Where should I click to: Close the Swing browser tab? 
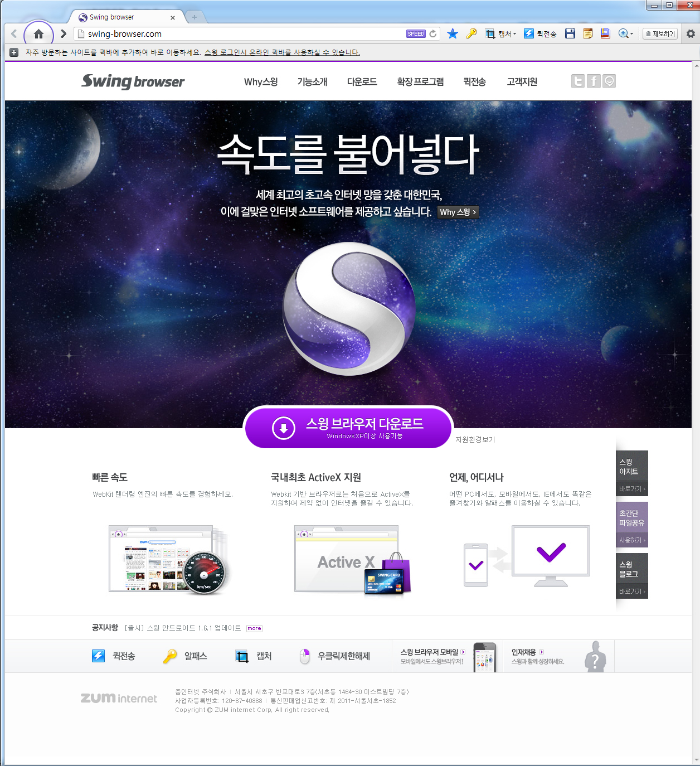pos(173,17)
